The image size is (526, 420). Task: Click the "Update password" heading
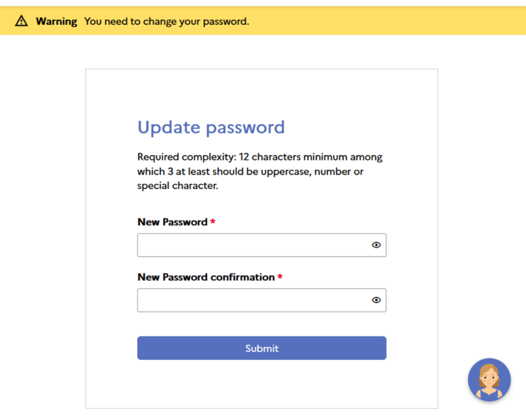(211, 127)
